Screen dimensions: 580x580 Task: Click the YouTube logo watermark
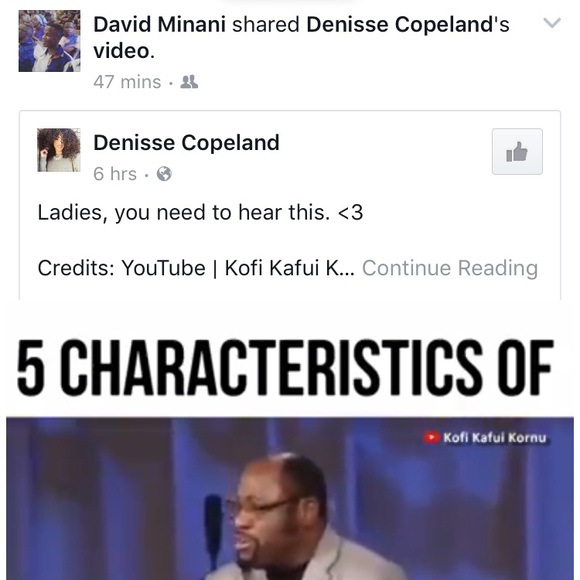[431, 438]
